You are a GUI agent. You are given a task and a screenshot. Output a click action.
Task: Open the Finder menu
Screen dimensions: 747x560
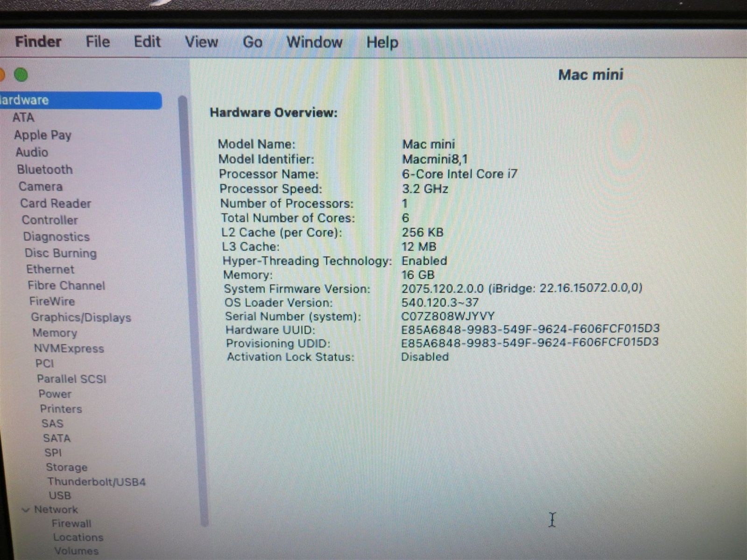point(38,42)
